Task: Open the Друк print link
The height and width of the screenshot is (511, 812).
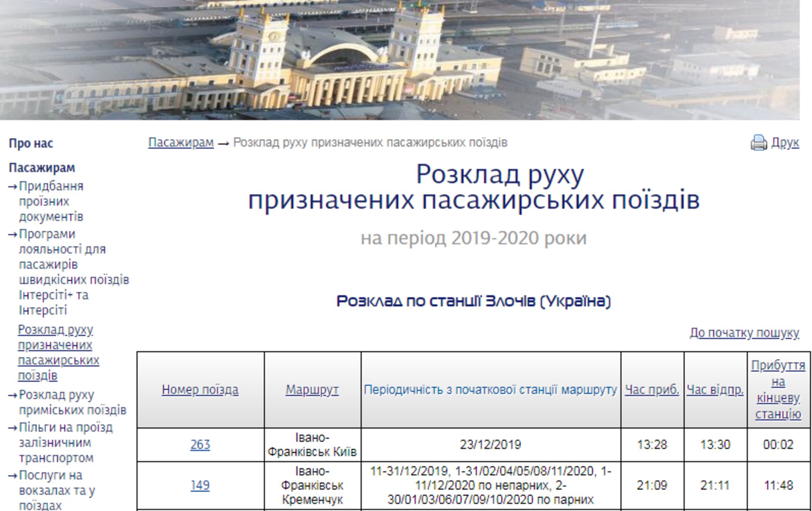Action: 785,142
